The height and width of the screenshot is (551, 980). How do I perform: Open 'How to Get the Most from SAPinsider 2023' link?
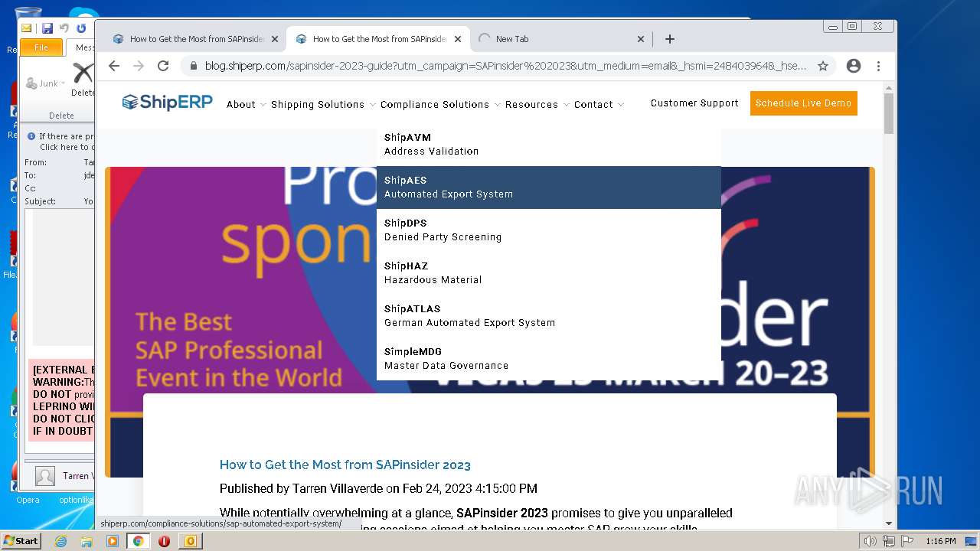[x=345, y=465]
